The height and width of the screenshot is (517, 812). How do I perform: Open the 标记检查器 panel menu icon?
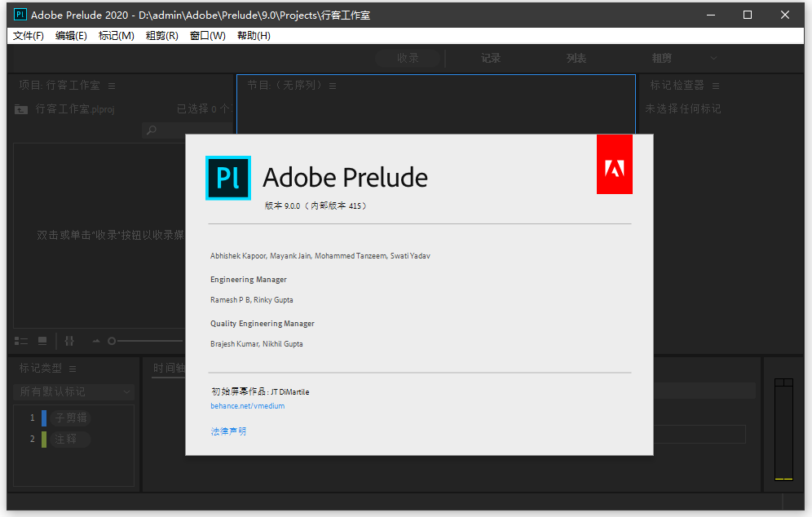[716, 86]
